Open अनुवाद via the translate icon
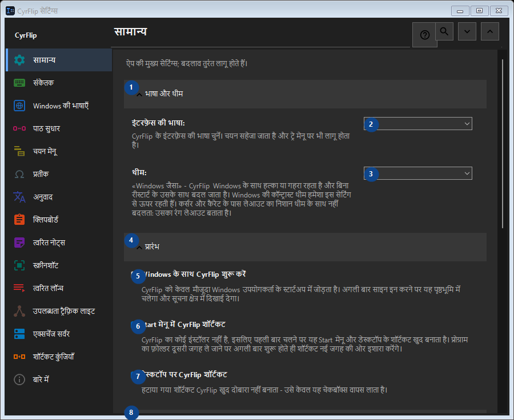 pyautogui.click(x=19, y=197)
